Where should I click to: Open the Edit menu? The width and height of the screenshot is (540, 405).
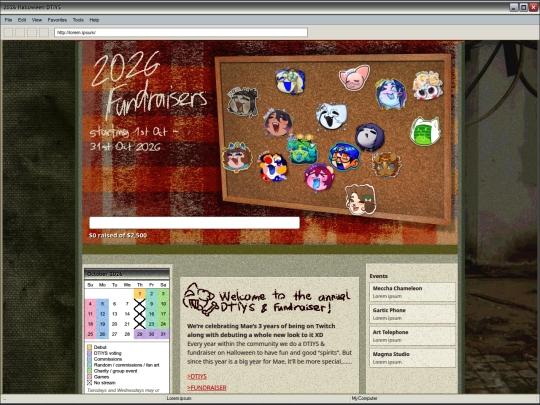[22, 20]
